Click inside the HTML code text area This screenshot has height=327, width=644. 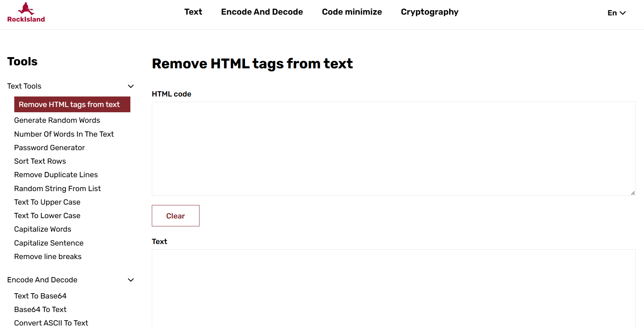[393, 149]
